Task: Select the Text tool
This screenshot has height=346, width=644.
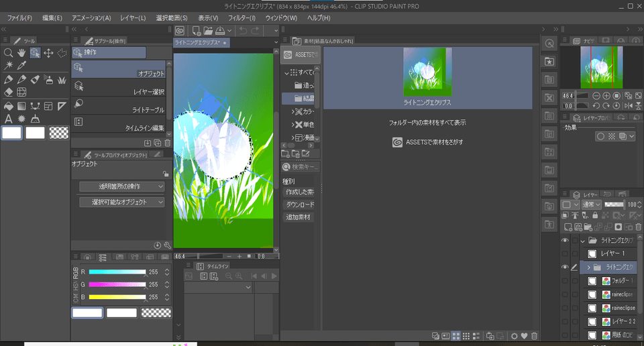Action: [8, 119]
